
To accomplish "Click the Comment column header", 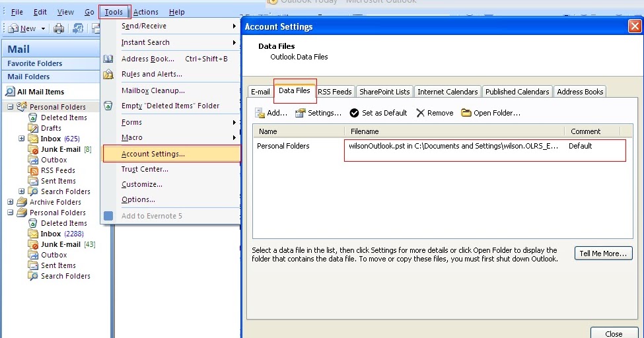I will click(592, 131).
